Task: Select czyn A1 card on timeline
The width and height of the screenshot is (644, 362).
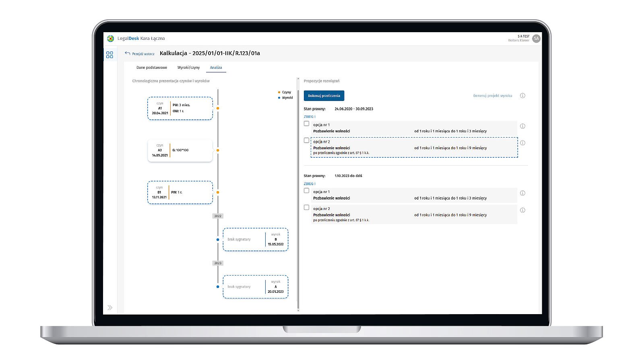Action: tap(180, 109)
